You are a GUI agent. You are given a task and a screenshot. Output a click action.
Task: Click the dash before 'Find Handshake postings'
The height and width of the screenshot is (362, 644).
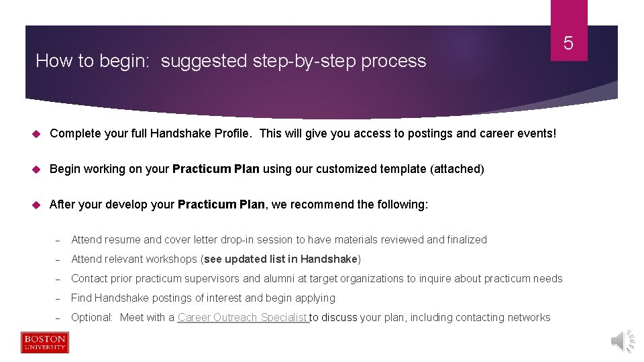pos(58,299)
